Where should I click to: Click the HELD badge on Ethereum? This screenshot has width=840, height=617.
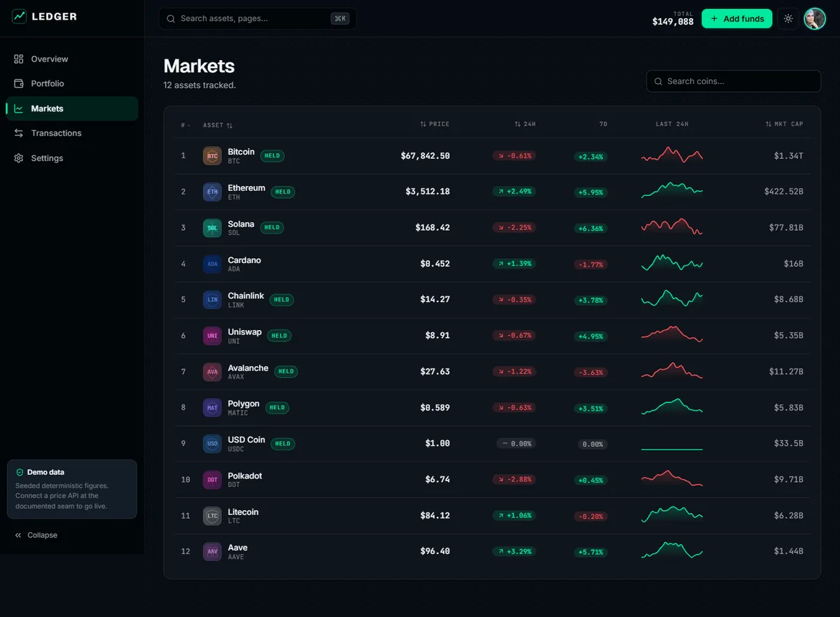(x=283, y=192)
